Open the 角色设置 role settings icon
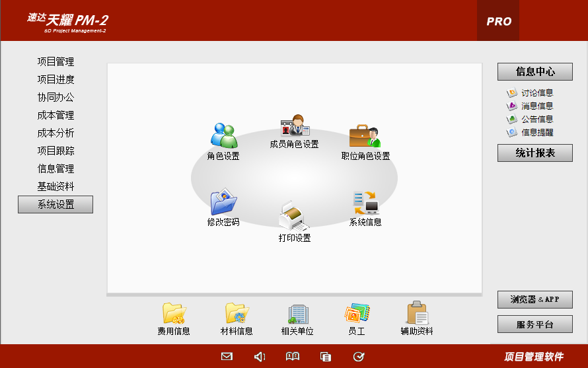Screen dimensions: 588x368 (223, 136)
